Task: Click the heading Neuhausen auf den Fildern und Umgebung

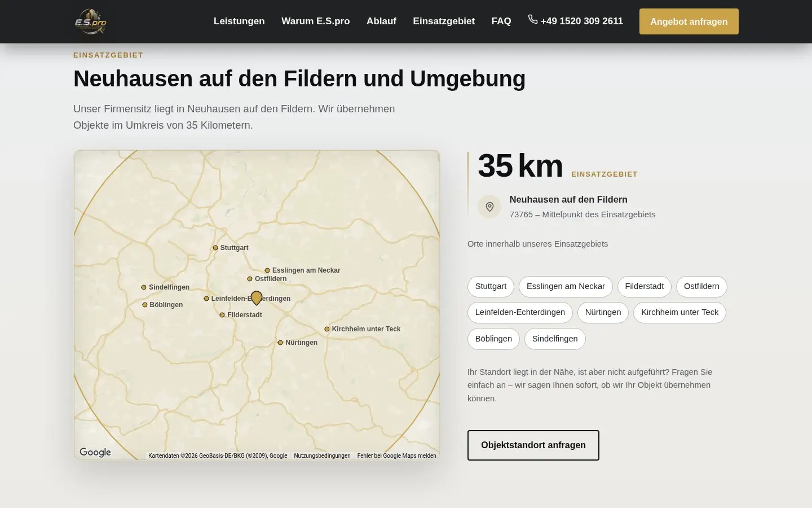Action: (299, 78)
